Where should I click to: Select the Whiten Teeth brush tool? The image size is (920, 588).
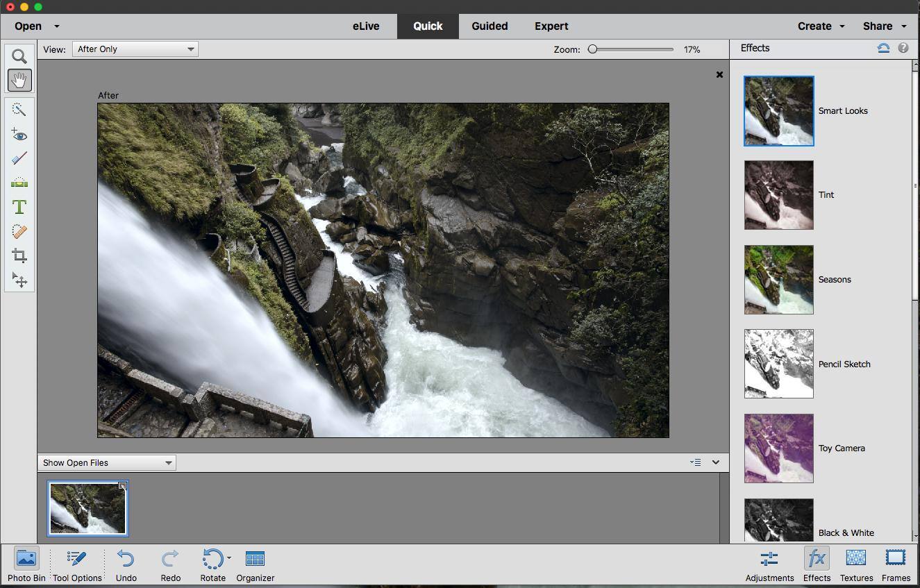pyautogui.click(x=19, y=158)
